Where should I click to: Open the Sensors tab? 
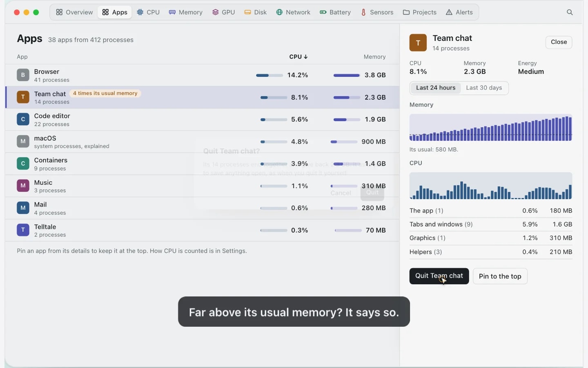(377, 12)
